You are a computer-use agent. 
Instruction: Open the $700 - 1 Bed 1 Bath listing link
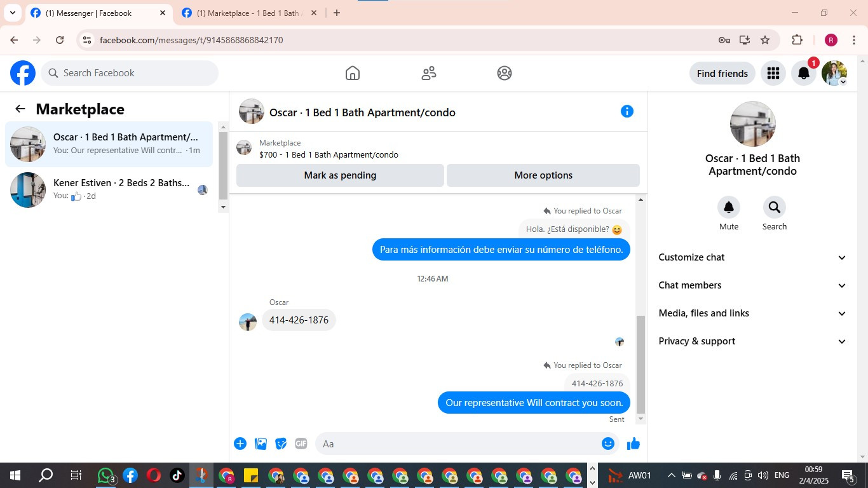(x=329, y=154)
